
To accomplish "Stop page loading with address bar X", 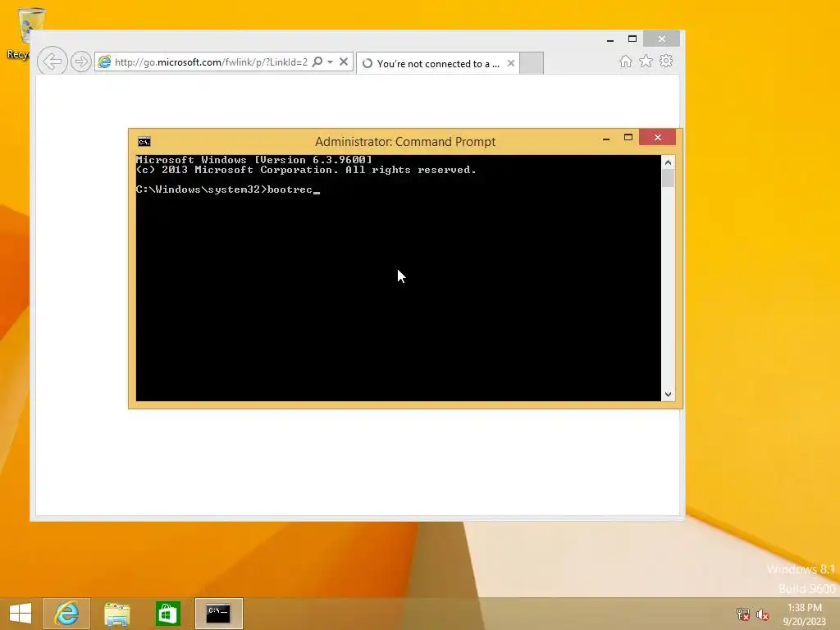I will click(344, 62).
